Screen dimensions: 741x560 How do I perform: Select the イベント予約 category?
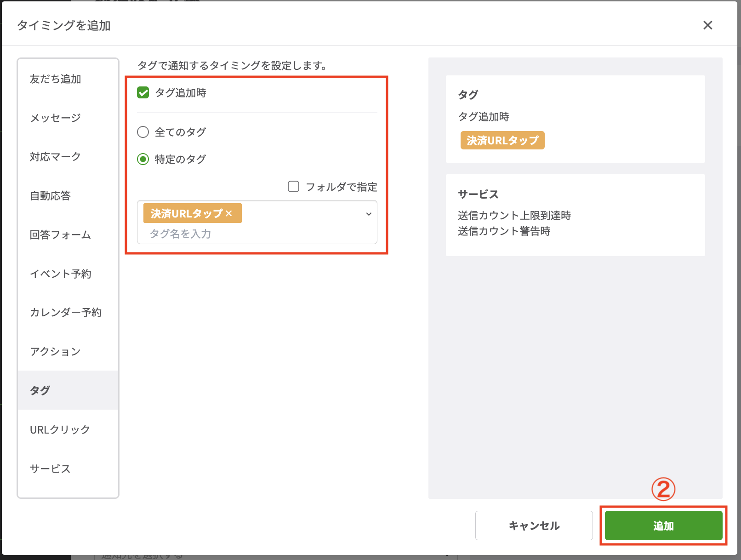tap(61, 274)
